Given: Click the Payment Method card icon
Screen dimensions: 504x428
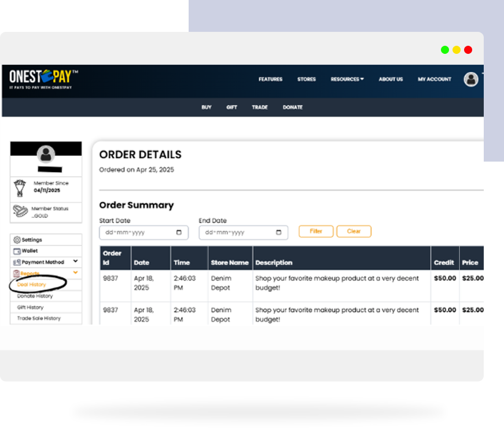Looking at the screenshot, I should click(17, 262).
